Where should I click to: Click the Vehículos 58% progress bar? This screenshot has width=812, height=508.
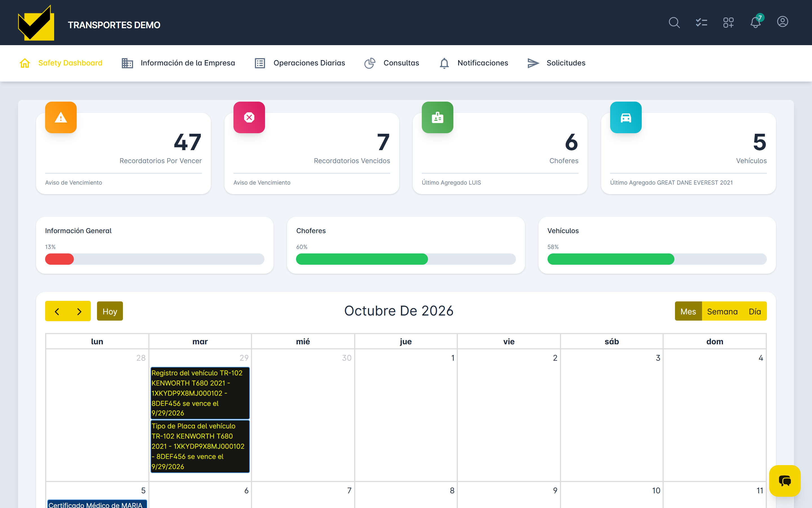(x=657, y=259)
